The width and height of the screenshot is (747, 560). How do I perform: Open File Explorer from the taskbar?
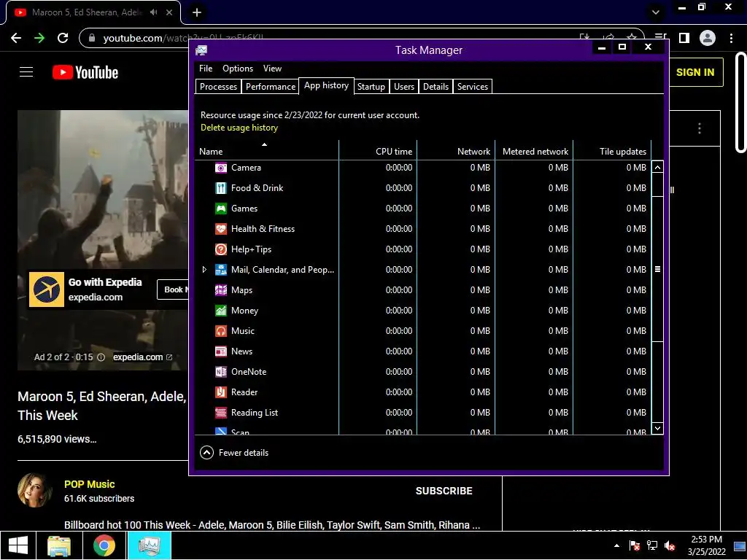[59, 545]
